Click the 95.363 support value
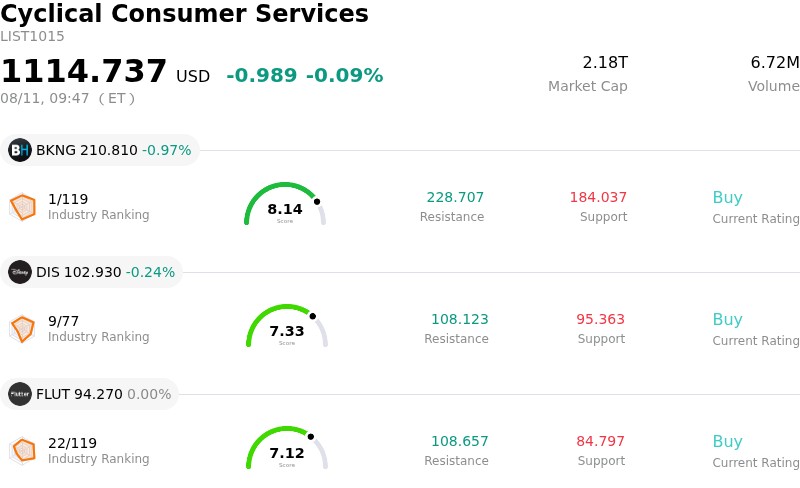Screen dimensions: 800x488 pos(601,319)
